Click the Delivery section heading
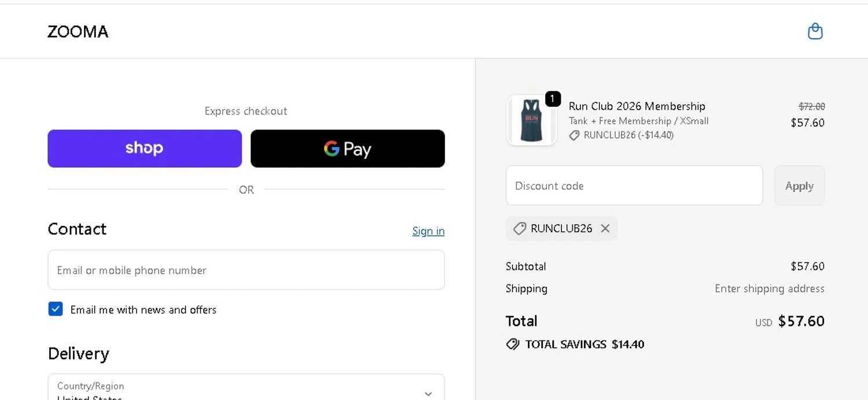 pyautogui.click(x=79, y=354)
